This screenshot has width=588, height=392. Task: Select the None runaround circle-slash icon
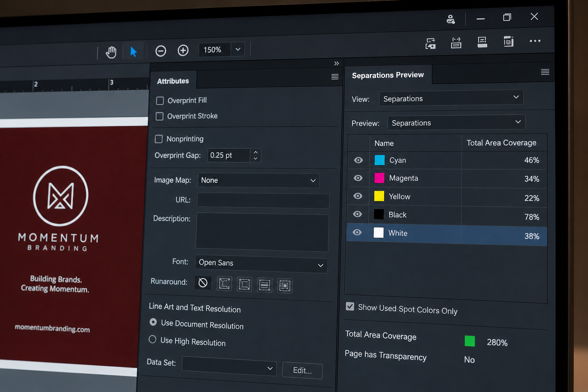(203, 283)
